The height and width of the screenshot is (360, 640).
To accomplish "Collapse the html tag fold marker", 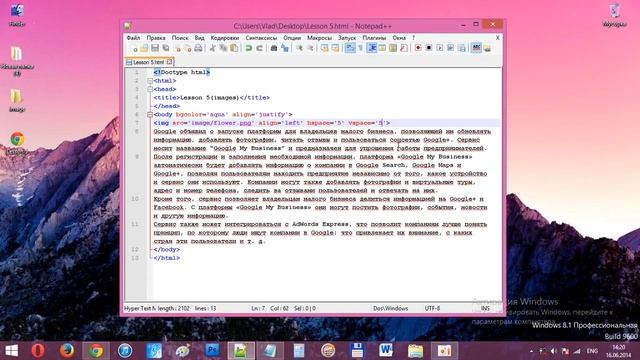I will coord(150,81).
